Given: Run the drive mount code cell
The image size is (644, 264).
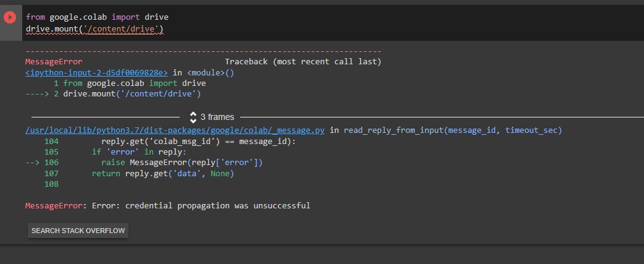Looking at the screenshot, I should click(9, 17).
